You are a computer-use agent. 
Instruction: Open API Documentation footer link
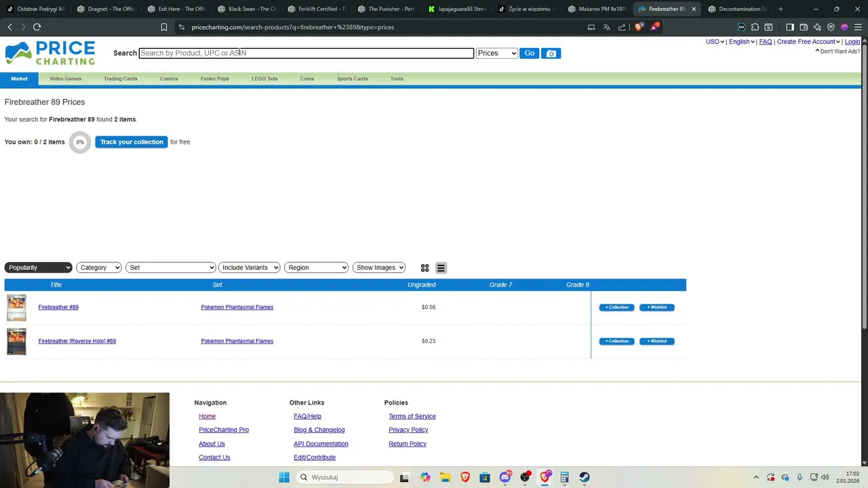click(321, 444)
